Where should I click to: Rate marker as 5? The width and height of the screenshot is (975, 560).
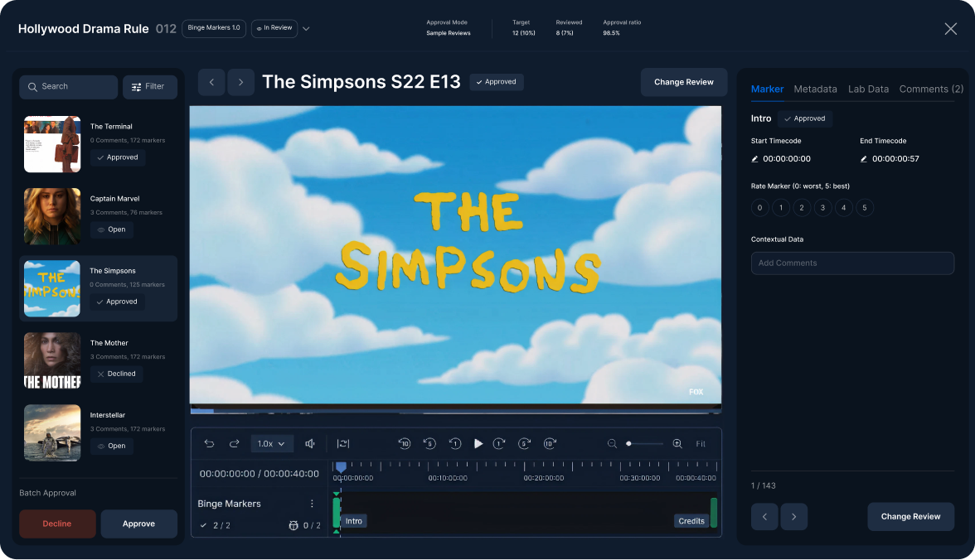(x=864, y=208)
